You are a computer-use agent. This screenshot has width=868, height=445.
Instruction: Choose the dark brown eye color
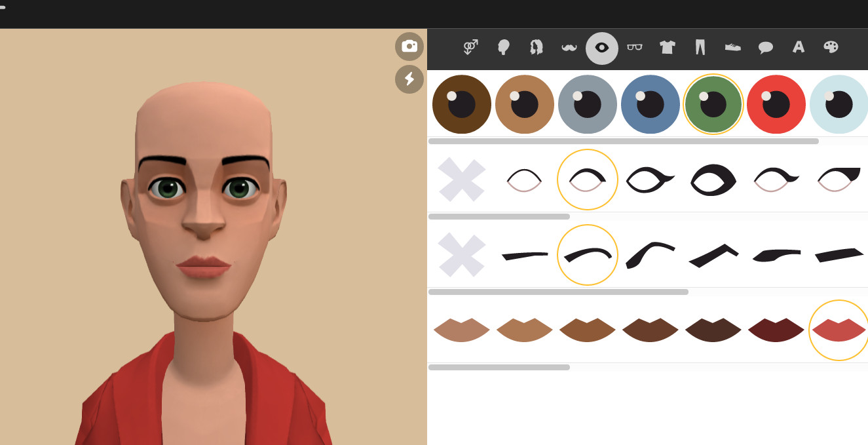coord(462,104)
